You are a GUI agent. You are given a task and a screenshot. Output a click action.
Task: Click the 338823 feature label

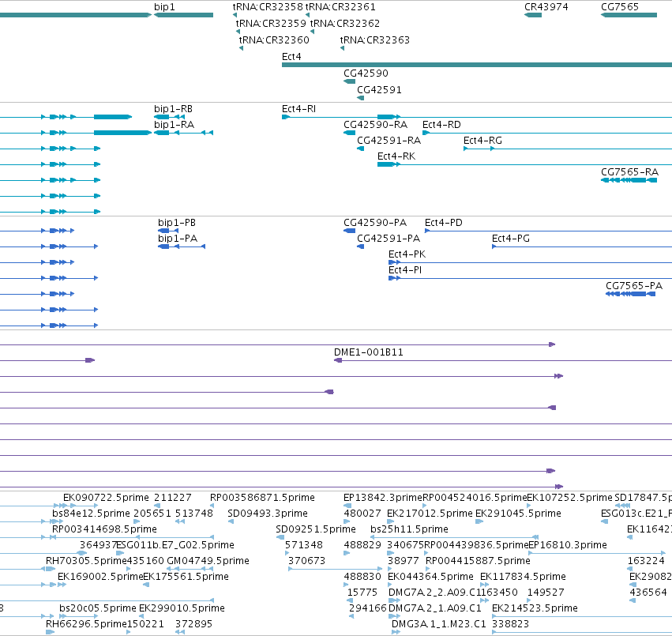pyautogui.click(x=510, y=624)
